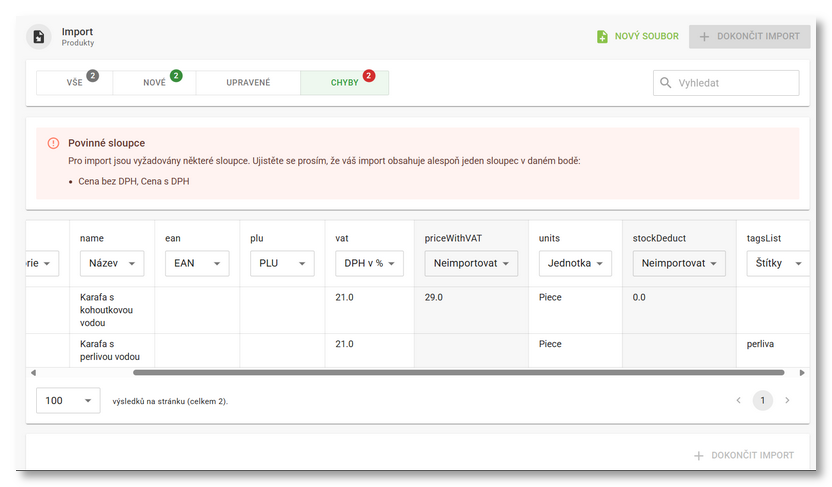This screenshot has width=832, height=487.
Task: Click the red 2 badge on Chyby
Action: click(369, 75)
